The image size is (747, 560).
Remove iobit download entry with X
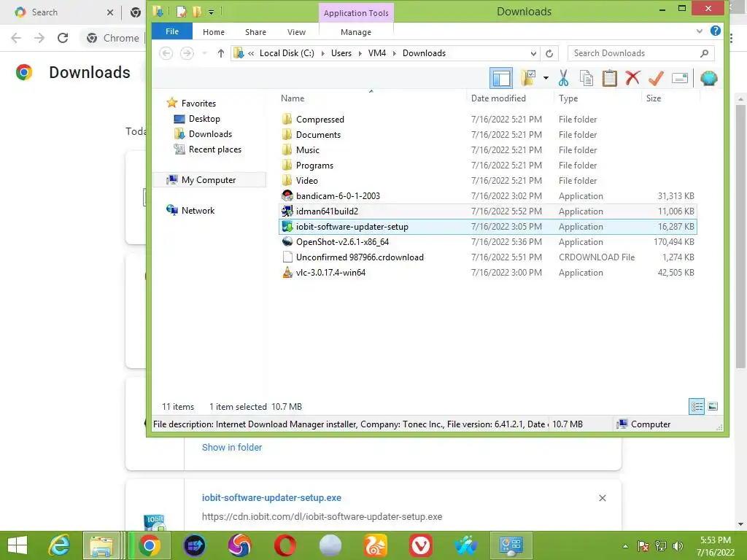[x=602, y=497]
